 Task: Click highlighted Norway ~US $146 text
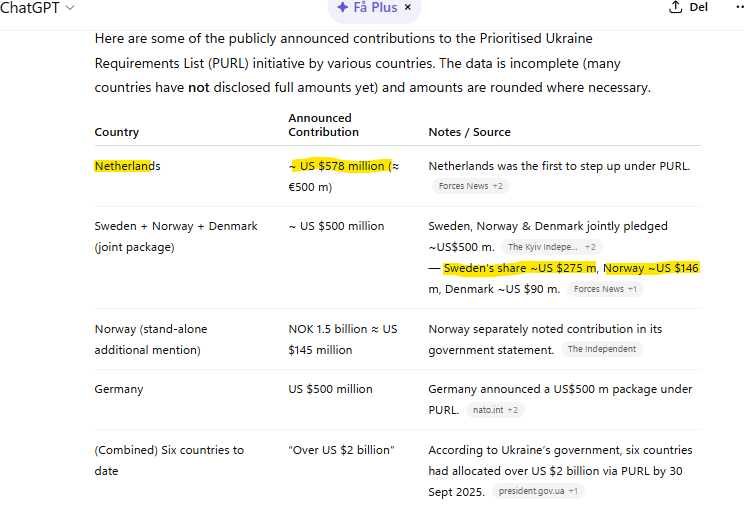[x=651, y=268]
